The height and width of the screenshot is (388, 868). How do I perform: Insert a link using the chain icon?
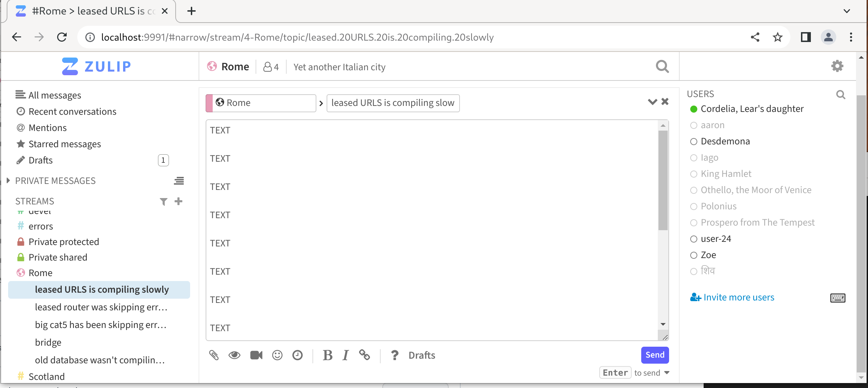[x=364, y=355]
